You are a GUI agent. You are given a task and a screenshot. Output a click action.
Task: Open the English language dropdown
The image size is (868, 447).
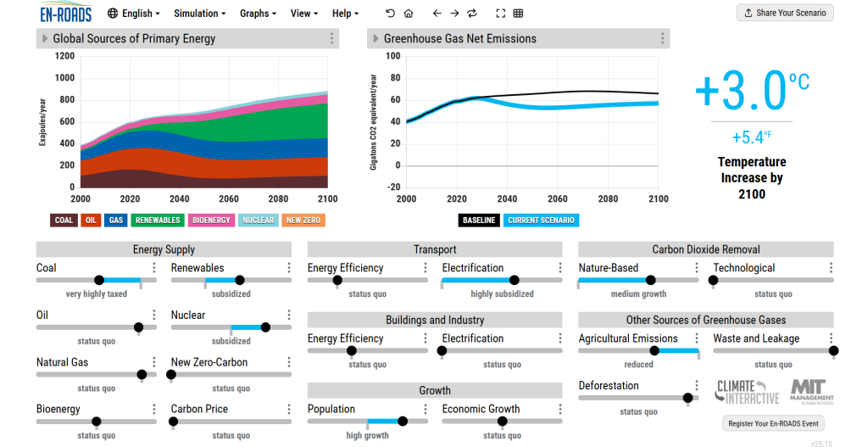tap(136, 14)
